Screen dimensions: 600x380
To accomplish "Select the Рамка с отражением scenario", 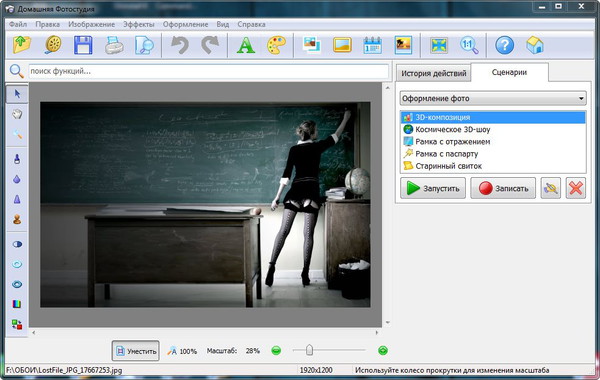I will coord(493,142).
